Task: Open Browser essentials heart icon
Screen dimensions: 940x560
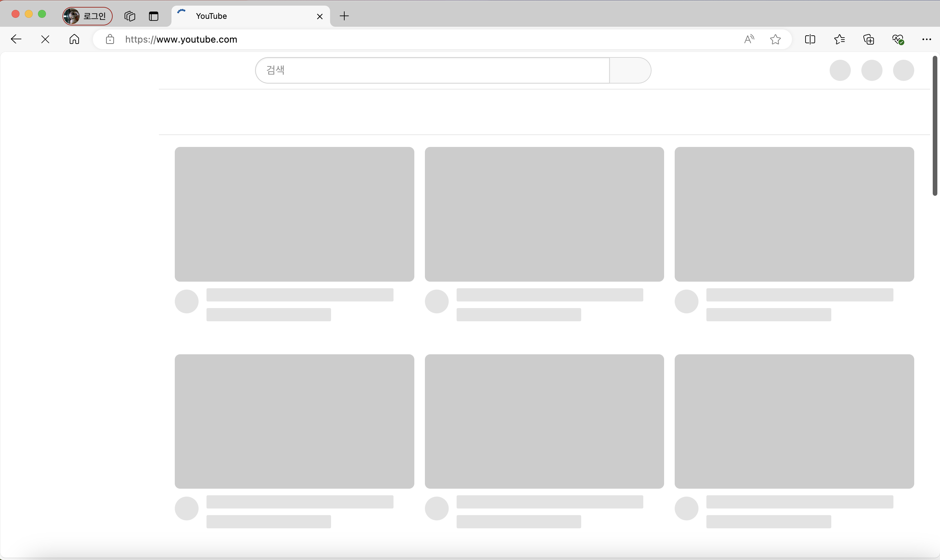Action: (898, 39)
